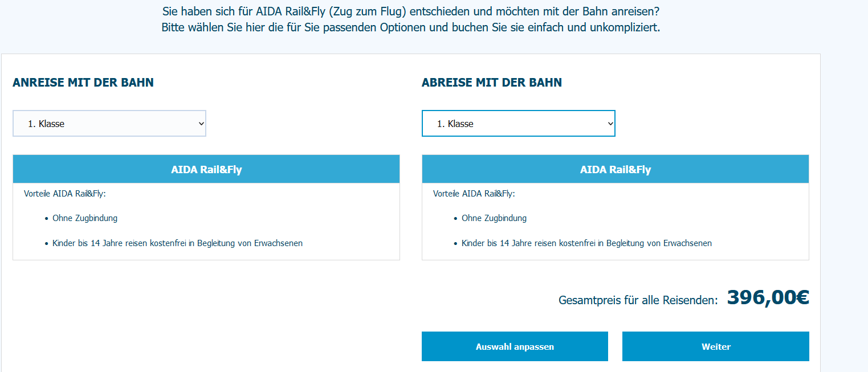Click the AIDA Rail&Fly header under Anreise

pyautogui.click(x=206, y=169)
